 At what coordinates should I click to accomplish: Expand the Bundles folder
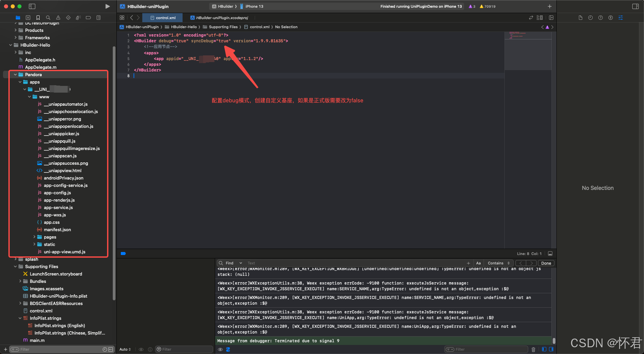click(x=20, y=281)
